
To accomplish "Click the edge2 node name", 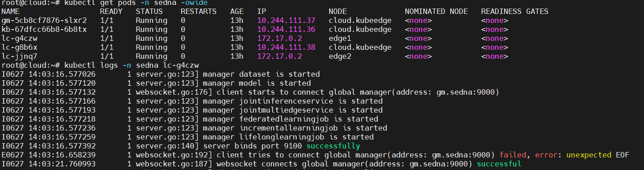I will (x=340, y=57).
